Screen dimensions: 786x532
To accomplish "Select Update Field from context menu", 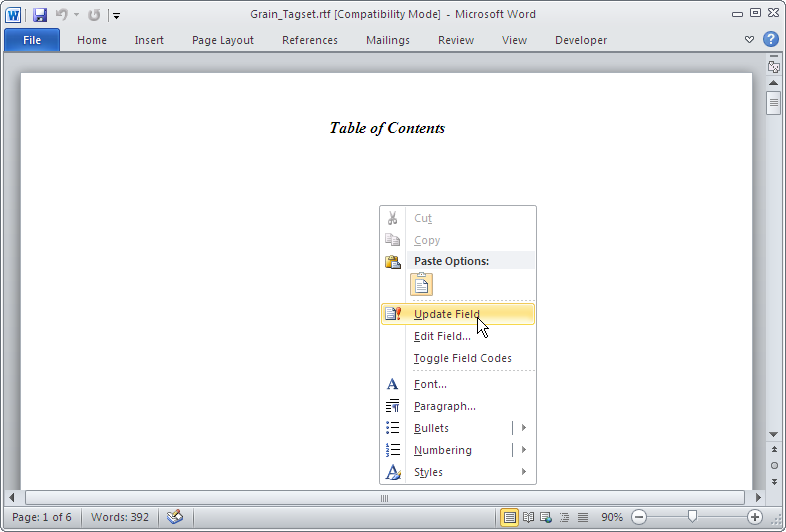I will click(458, 314).
